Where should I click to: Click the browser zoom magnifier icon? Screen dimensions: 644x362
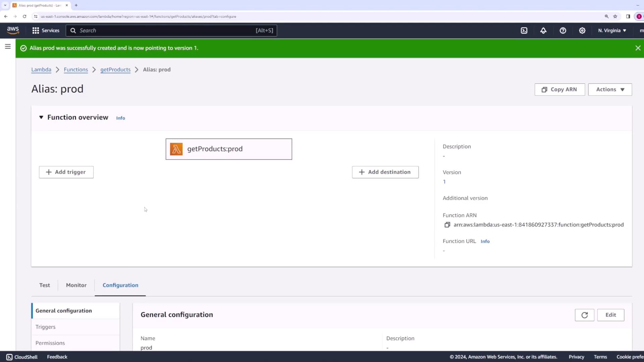[x=606, y=16]
